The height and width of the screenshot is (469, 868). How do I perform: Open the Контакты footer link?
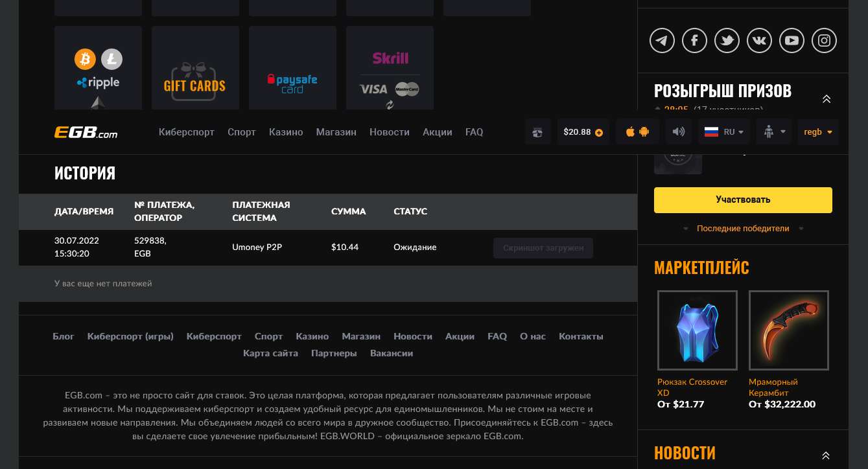581,336
